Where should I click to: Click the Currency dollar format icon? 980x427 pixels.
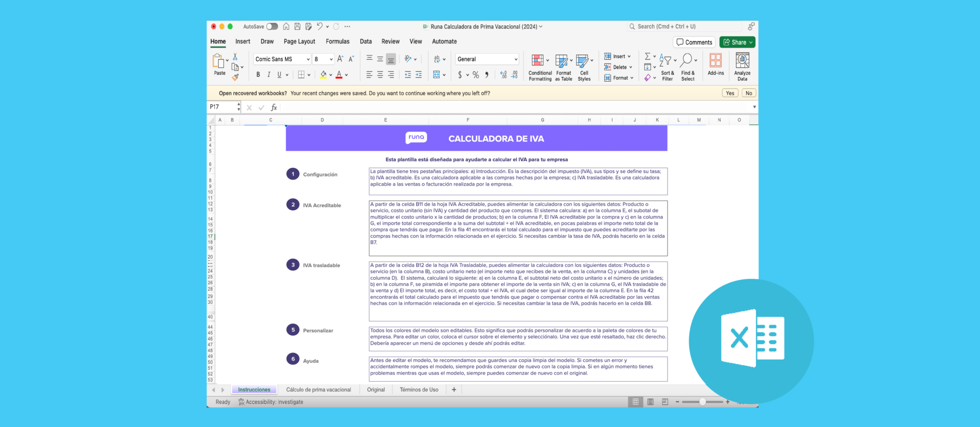click(460, 75)
